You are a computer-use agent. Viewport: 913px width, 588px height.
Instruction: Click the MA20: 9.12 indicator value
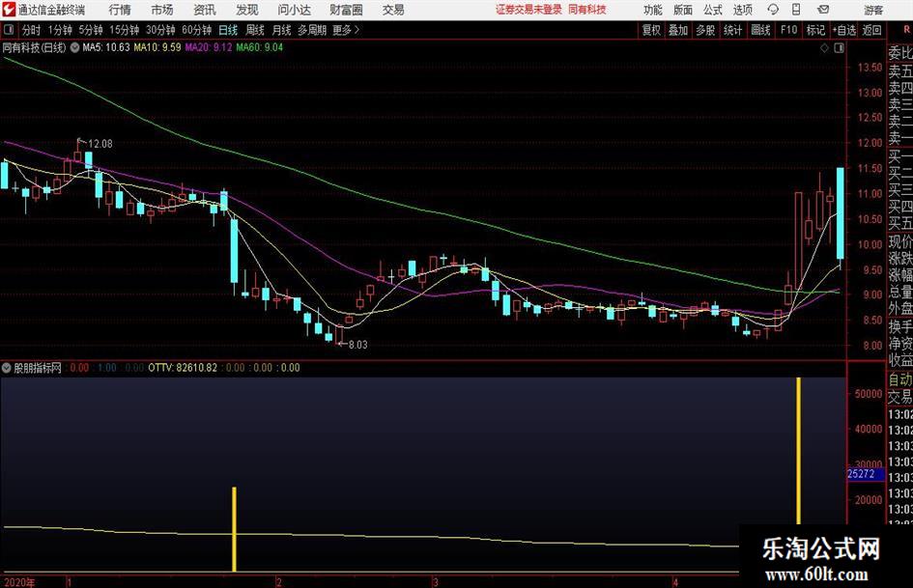coord(209,47)
